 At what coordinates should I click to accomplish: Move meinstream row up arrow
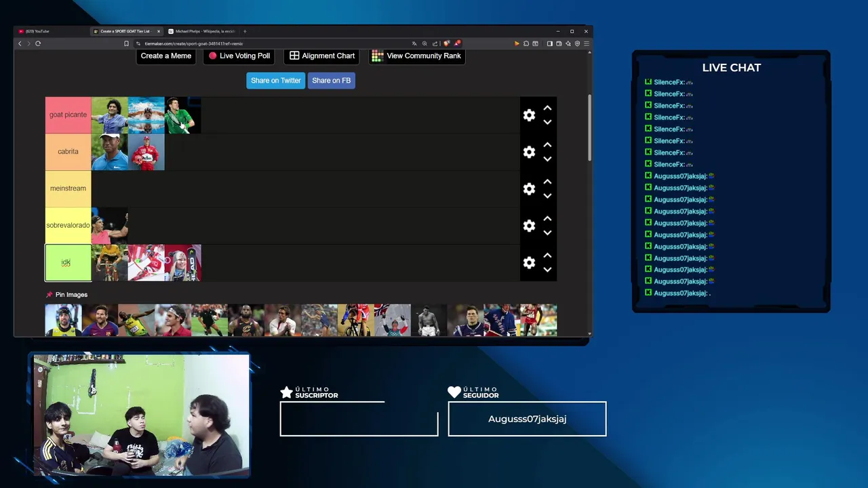547,182
